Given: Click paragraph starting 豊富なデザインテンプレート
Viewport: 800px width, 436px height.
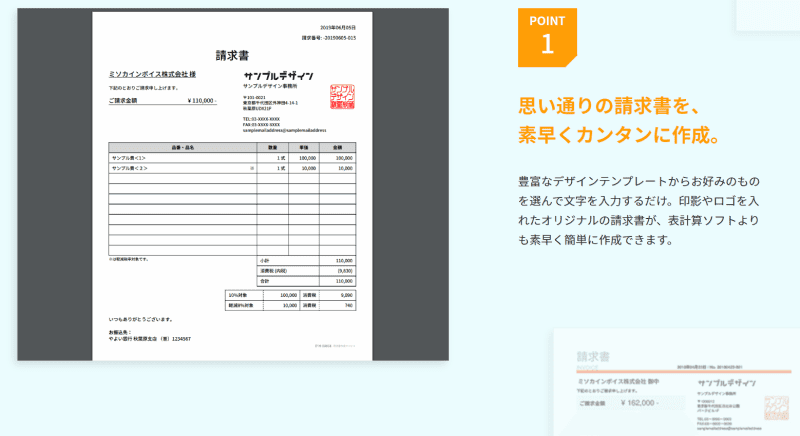Looking at the screenshot, I should click(x=639, y=211).
